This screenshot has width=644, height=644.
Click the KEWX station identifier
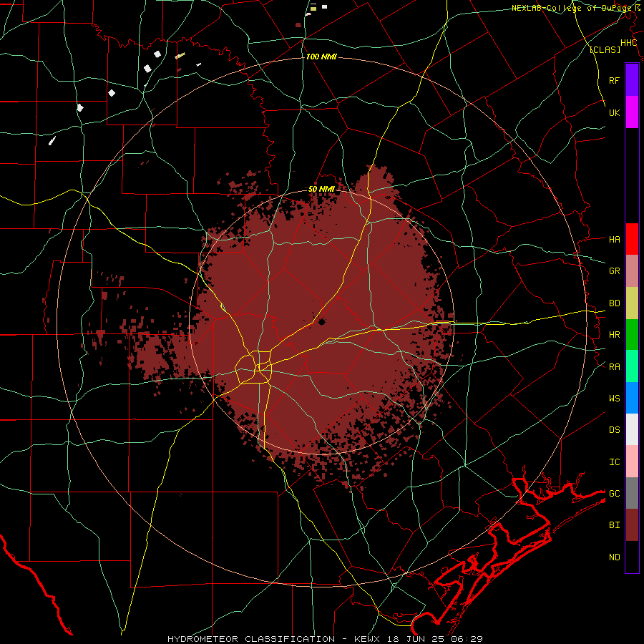[367, 639]
